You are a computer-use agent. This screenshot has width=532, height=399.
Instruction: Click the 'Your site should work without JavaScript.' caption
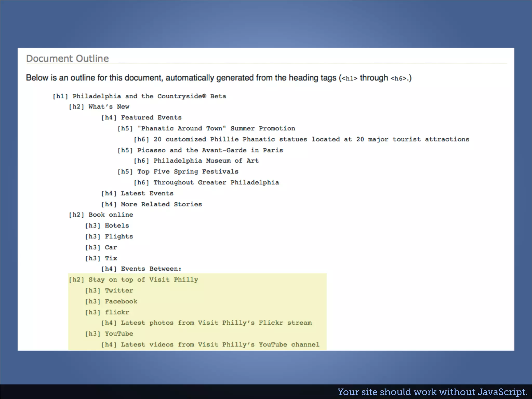coord(432,392)
